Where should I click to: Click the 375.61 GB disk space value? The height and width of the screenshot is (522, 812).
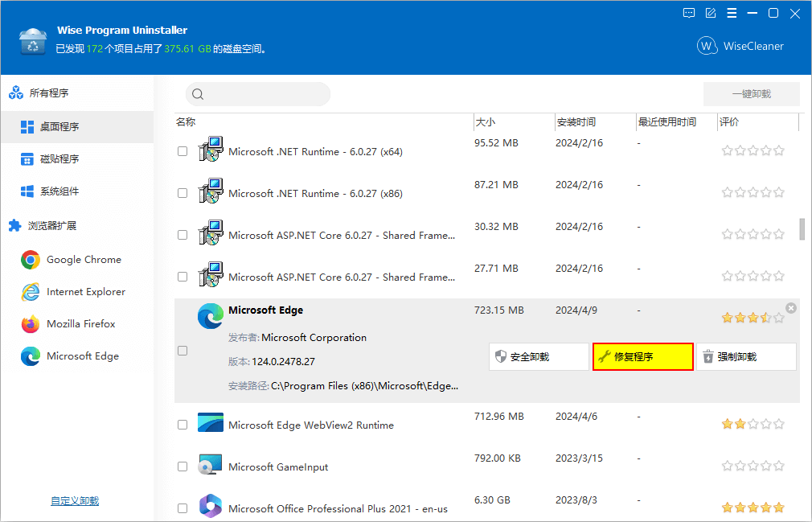[x=187, y=49]
